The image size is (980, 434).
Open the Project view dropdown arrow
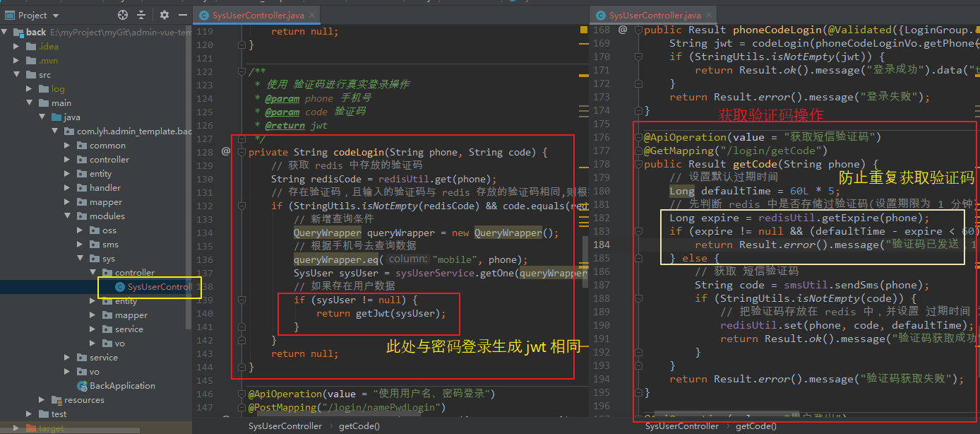(56, 16)
